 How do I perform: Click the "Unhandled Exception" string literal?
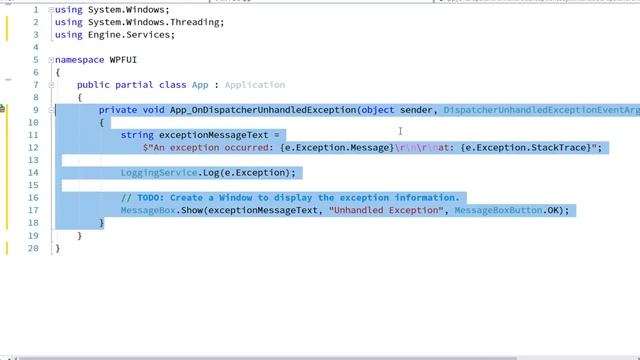(x=386, y=210)
